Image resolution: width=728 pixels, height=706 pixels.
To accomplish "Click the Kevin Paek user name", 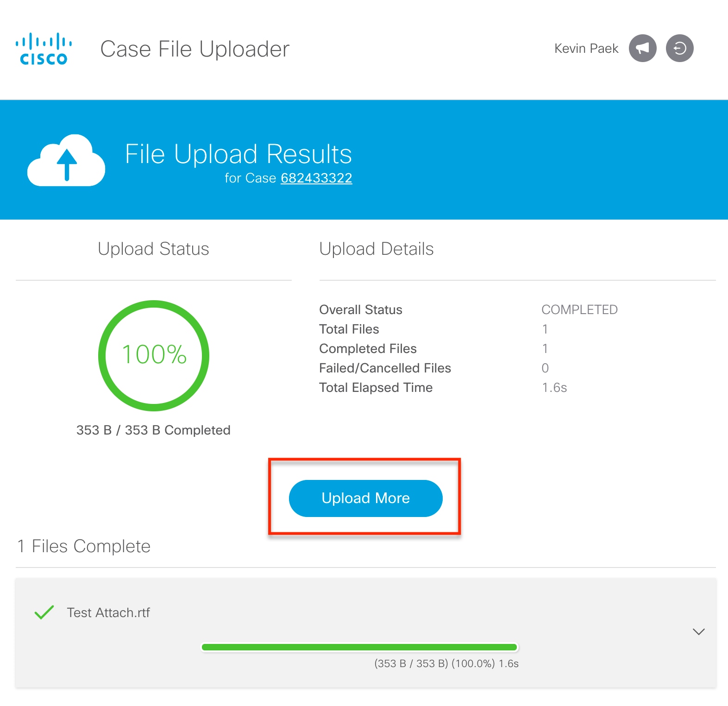I will click(586, 48).
